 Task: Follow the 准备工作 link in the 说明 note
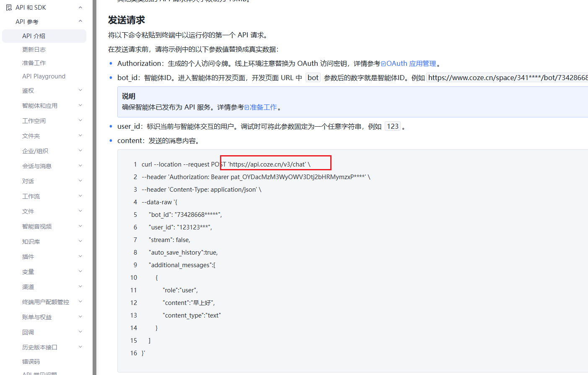pos(263,107)
